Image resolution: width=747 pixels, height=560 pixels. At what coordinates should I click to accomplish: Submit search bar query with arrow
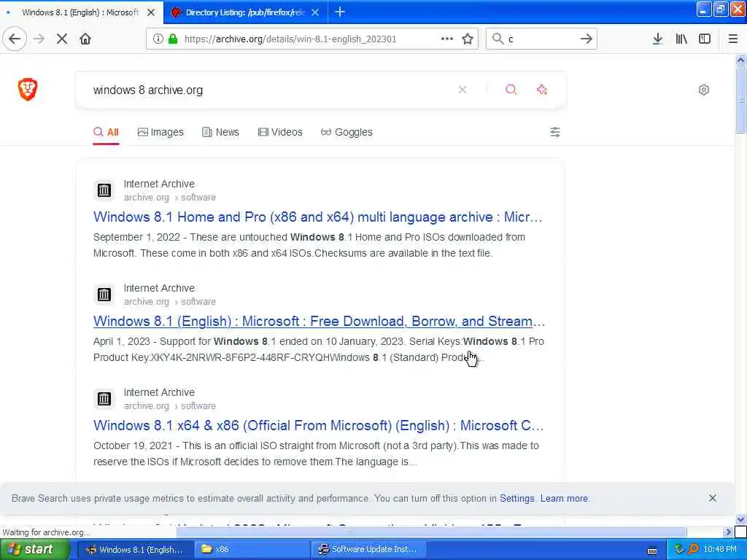[x=587, y=39]
